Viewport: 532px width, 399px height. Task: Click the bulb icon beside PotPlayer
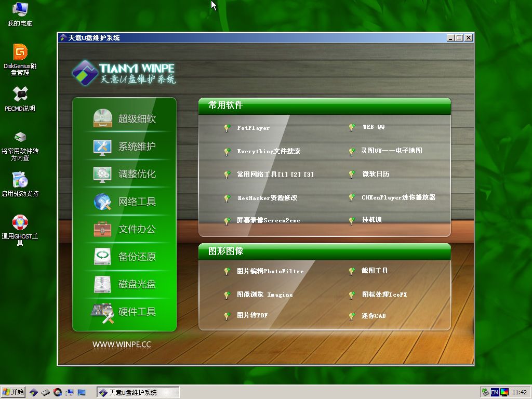tap(227, 128)
